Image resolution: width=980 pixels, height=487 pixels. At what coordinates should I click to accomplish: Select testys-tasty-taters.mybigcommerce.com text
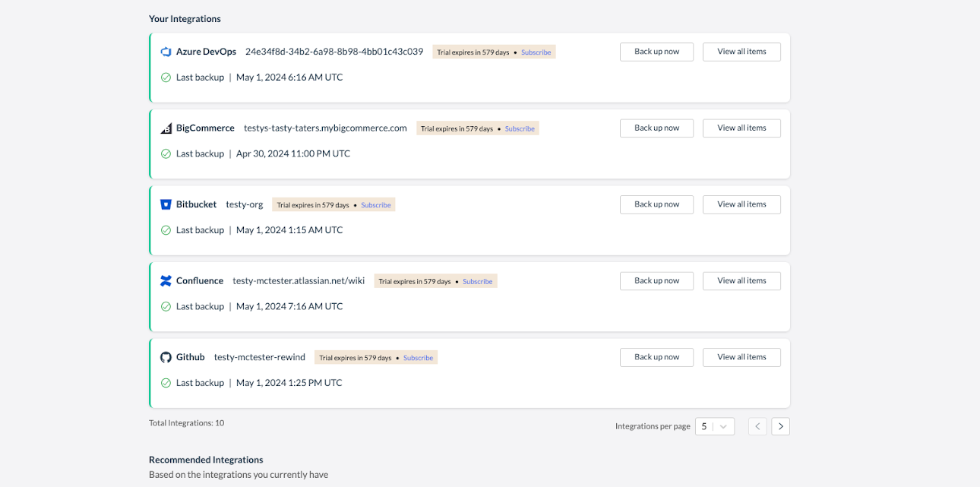(325, 128)
